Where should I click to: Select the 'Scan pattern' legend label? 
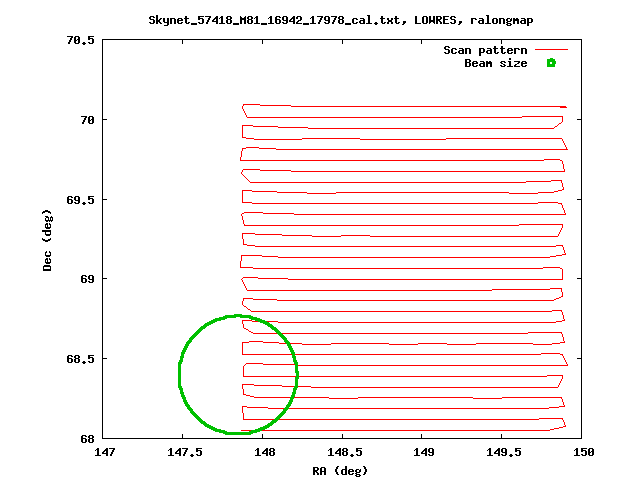pyautogui.click(x=485, y=50)
